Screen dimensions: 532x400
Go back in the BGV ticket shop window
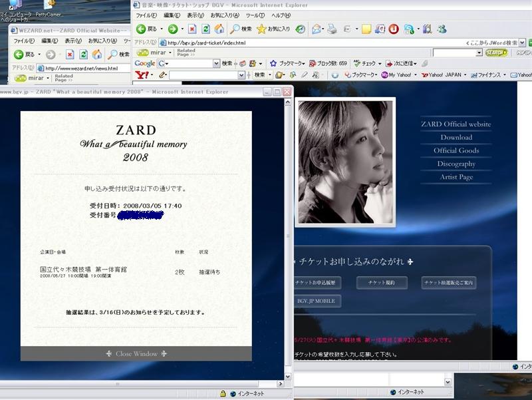(x=146, y=29)
